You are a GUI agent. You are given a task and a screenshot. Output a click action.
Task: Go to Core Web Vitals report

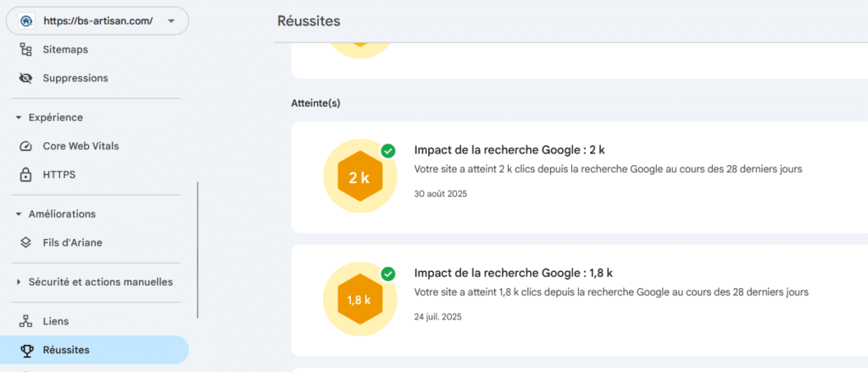pos(81,147)
